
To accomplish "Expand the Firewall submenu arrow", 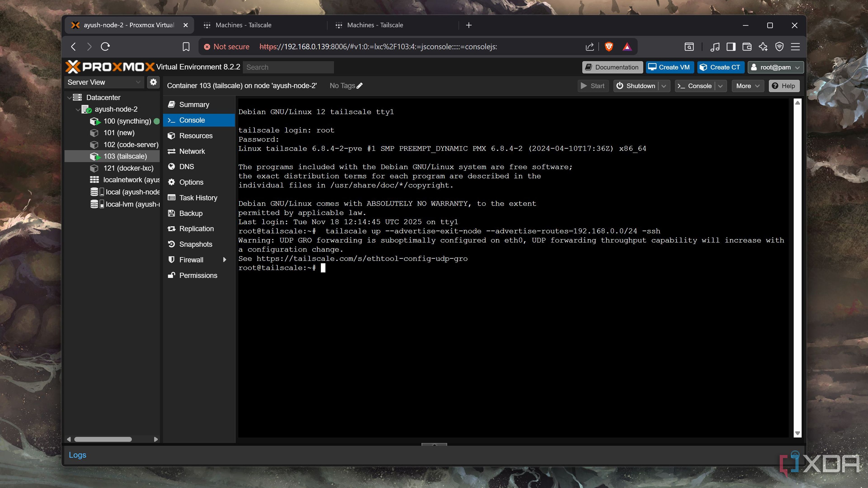I will coord(225,260).
